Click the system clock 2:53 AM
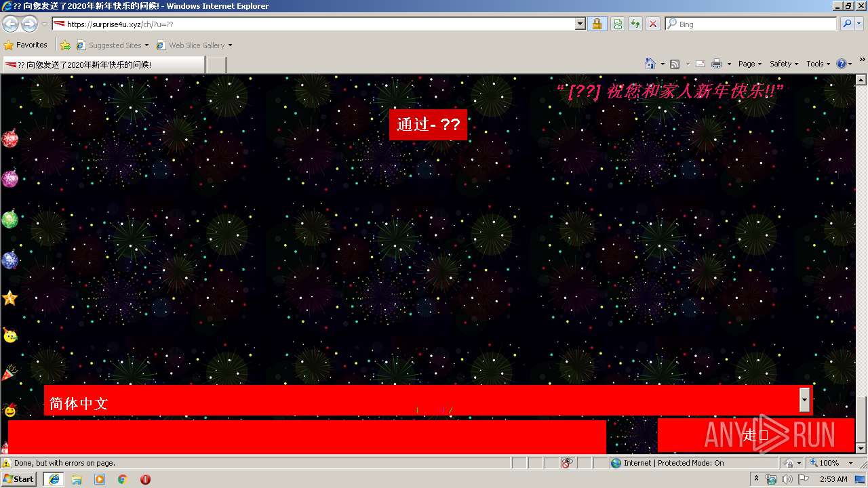 (x=833, y=479)
